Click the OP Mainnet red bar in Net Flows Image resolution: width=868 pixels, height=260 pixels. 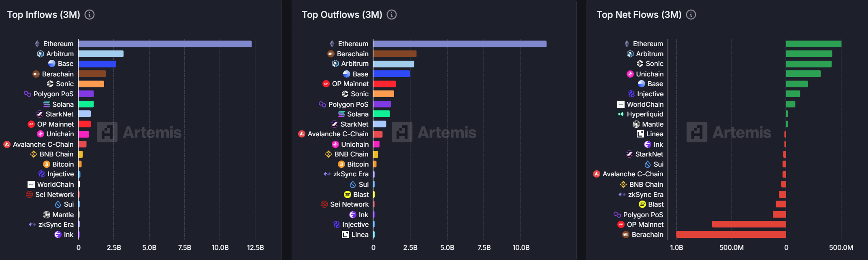(749, 224)
